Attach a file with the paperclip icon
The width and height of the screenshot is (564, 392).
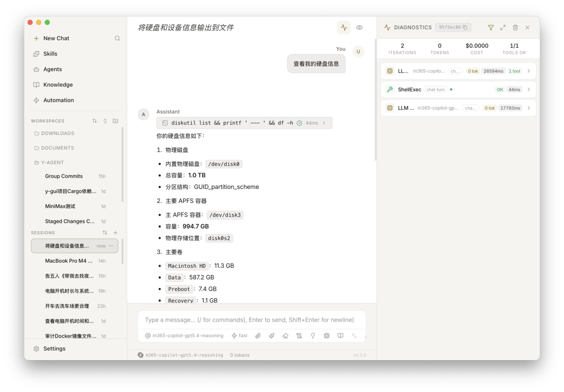coord(258,336)
